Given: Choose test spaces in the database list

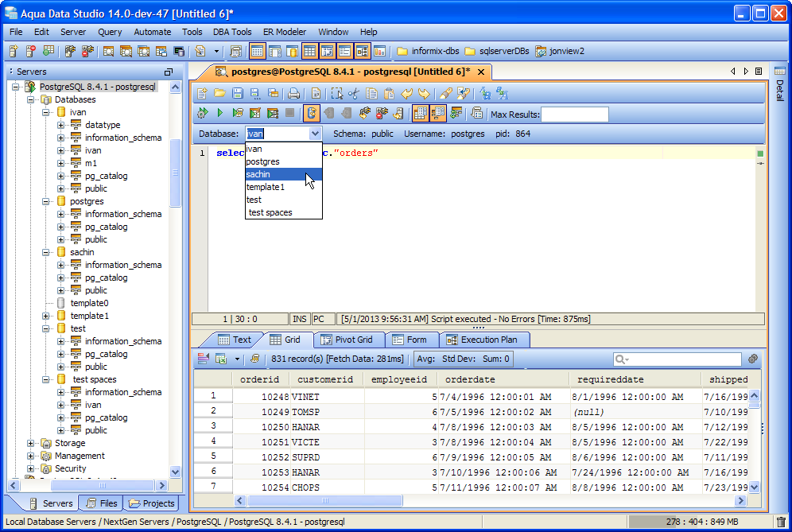Looking at the screenshot, I should 283,212.
